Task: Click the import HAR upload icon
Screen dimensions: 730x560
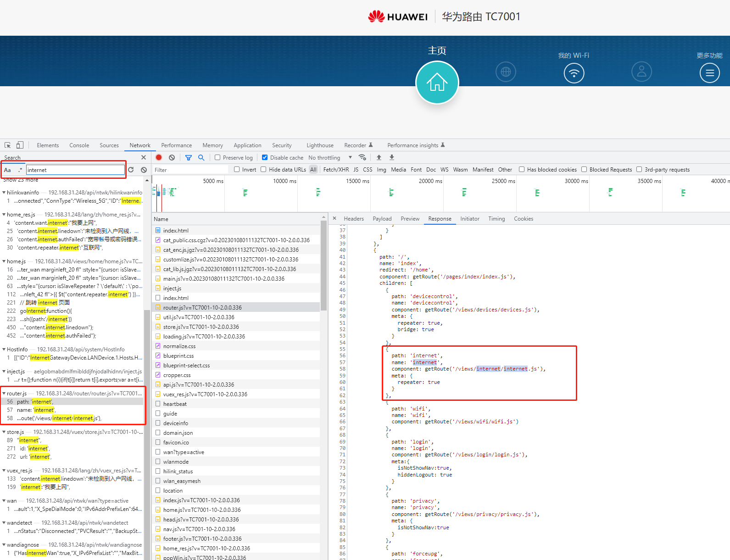Action: tap(379, 157)
